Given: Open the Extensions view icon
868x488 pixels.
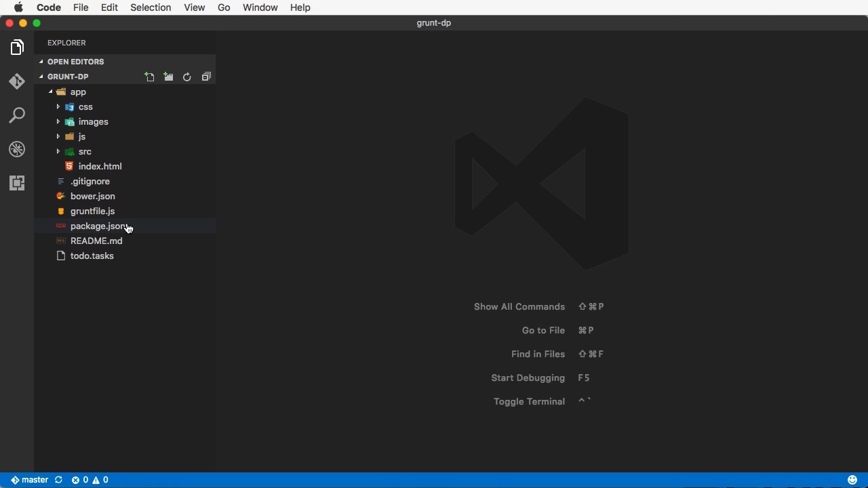Looking at the screenshot, I should (17, 183).
